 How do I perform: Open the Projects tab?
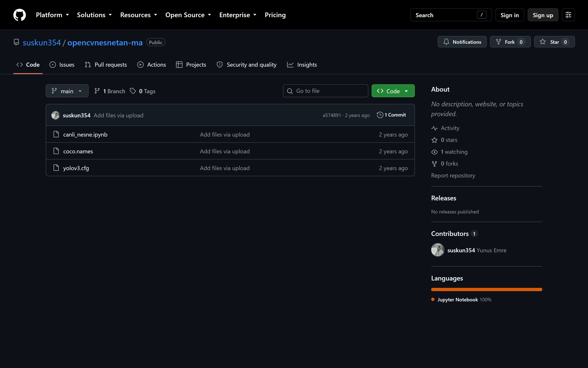click(191, 64)
